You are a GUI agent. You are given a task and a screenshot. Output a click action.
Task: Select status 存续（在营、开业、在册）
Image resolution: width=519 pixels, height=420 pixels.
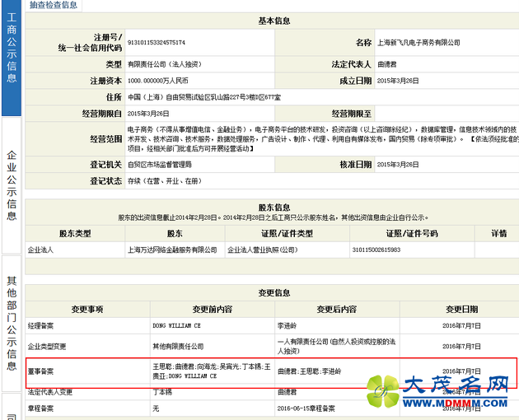click(165, 181)
